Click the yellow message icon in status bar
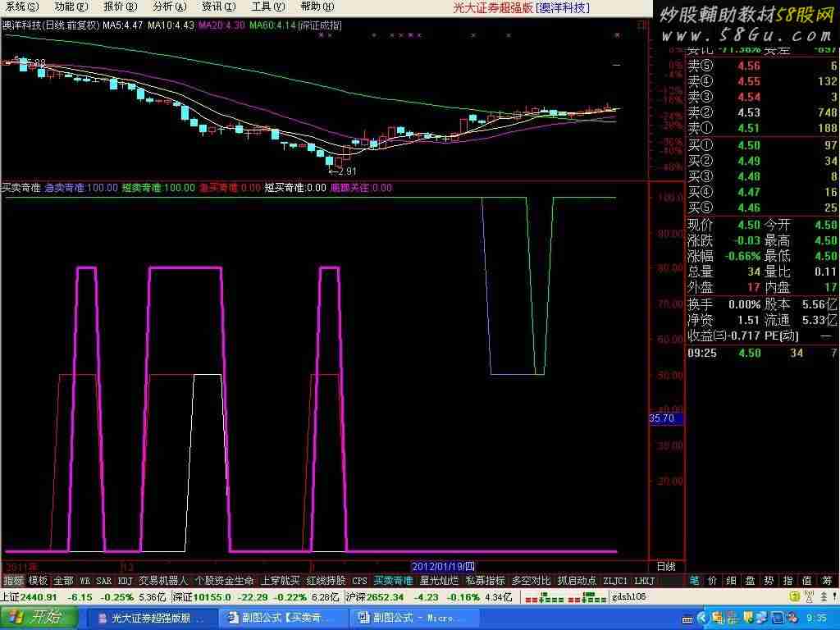Image resolution: width=840 pixels, height=630 pixels. click(794, 597)
